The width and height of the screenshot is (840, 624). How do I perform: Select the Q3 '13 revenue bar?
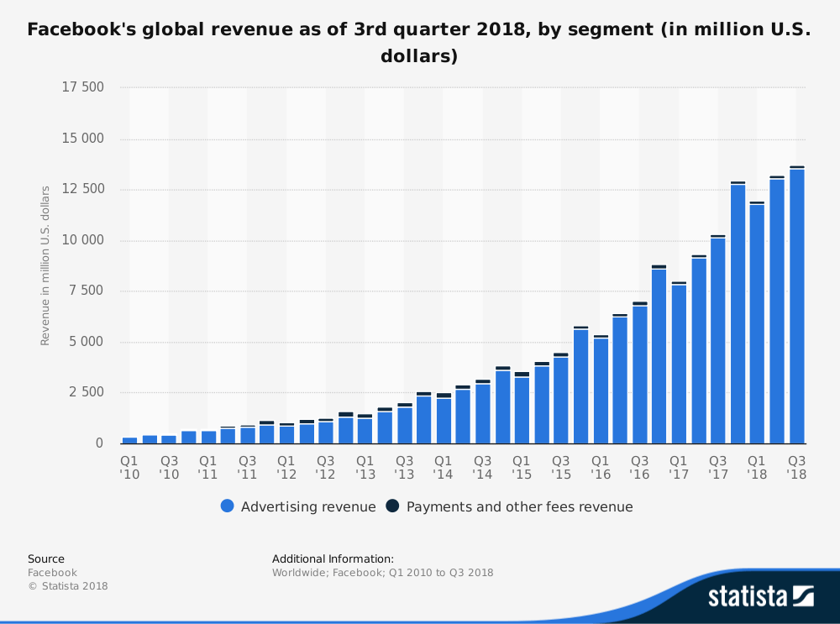click(x=405, y=423)
